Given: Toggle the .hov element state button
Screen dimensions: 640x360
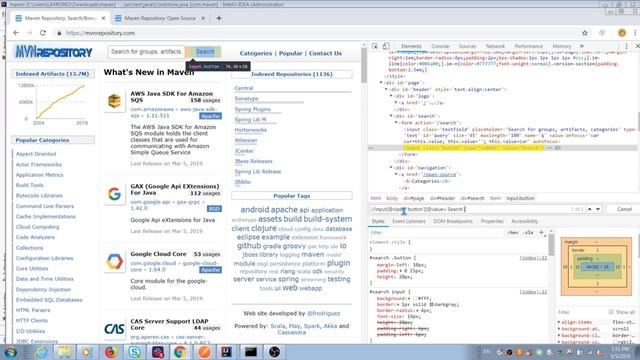Looking at the screenshot, I should (x=513, y=233).
